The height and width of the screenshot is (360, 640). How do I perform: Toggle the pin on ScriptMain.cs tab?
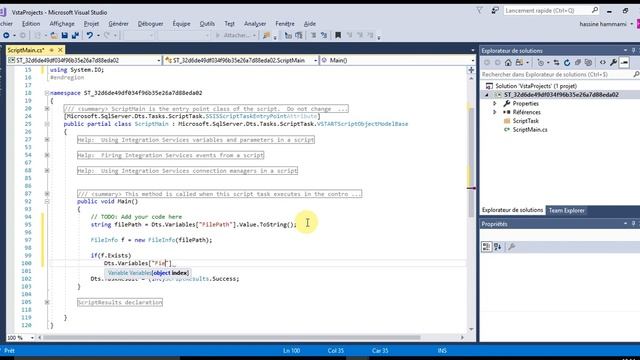pyautogui.click(x=51, y=50)
